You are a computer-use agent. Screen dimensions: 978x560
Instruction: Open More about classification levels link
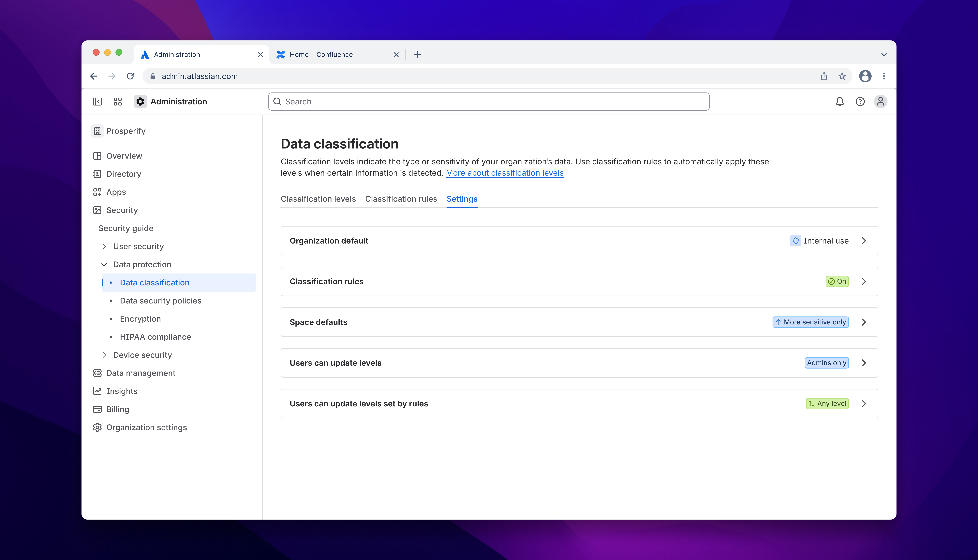coord(504,173)
